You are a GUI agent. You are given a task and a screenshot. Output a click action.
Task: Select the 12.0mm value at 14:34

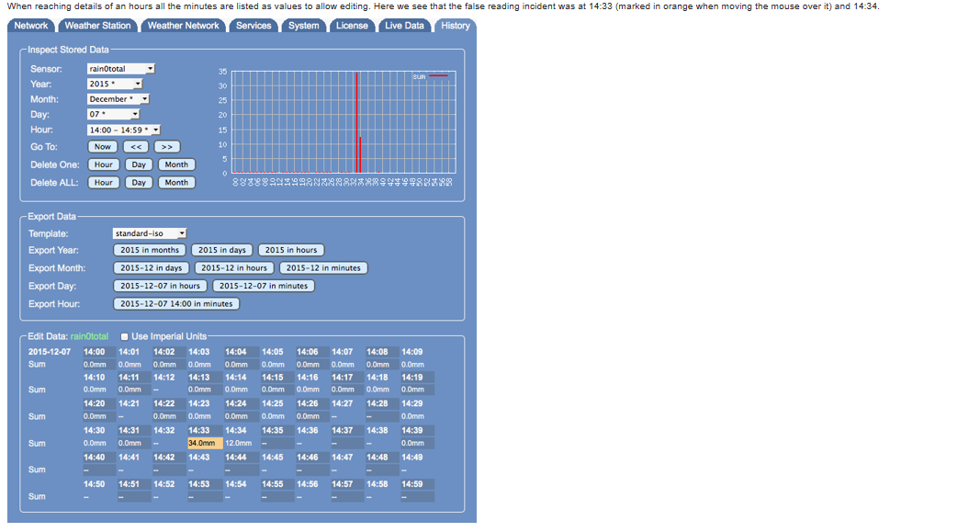point(238,443)
